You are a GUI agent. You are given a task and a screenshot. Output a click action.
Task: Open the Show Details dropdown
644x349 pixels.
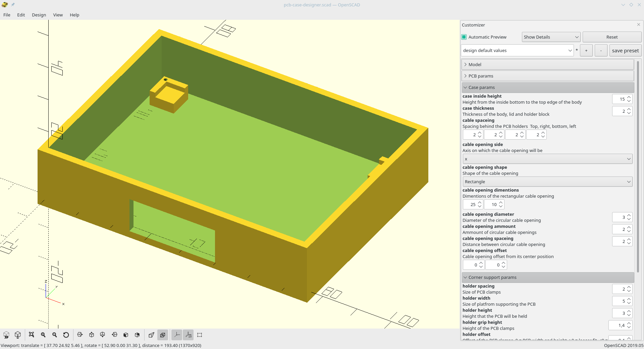[551, 37]
